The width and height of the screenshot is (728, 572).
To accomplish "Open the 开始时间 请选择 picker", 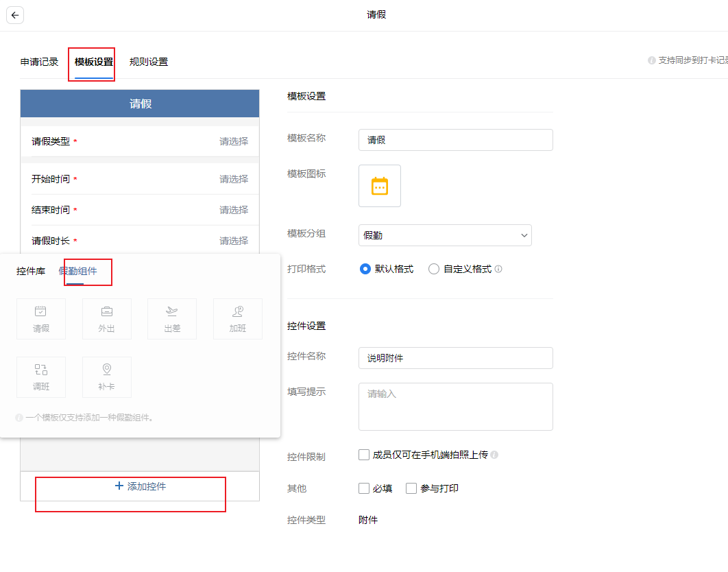I will (233, 179).
